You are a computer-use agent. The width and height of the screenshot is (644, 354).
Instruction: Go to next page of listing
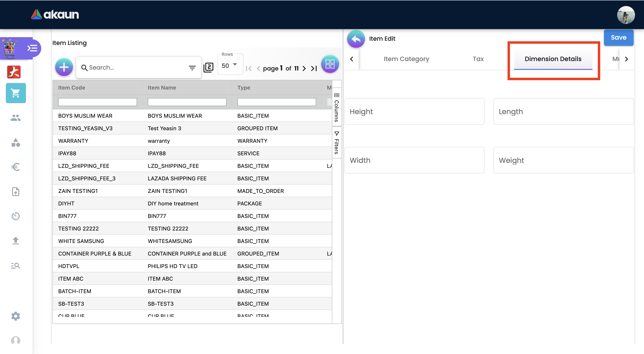coord(304,68)
